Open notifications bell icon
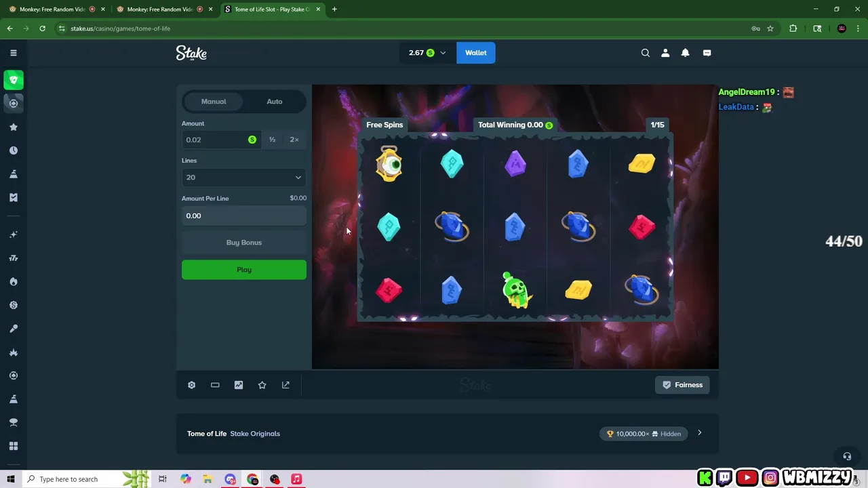Viewport: 868px width, 488px height. click(x=686, y=53)
